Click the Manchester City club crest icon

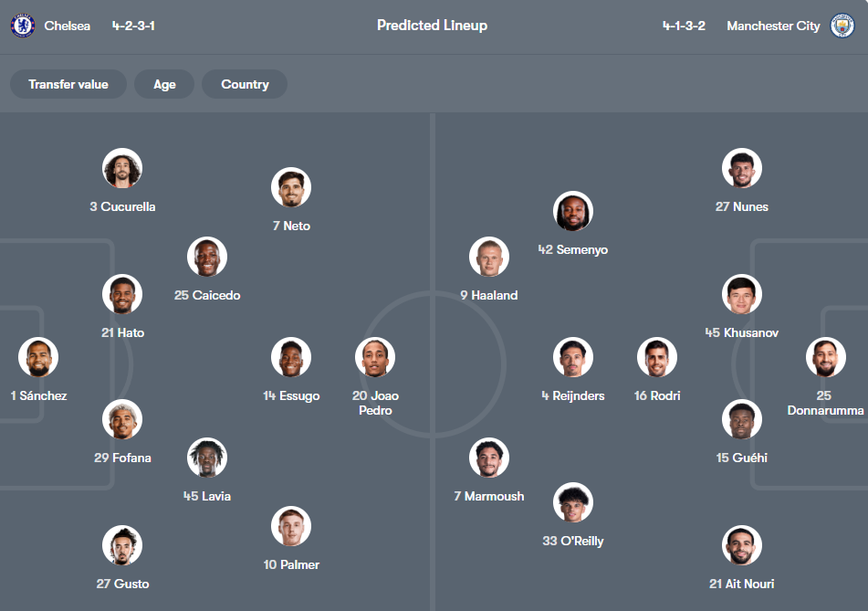point(842,26)
